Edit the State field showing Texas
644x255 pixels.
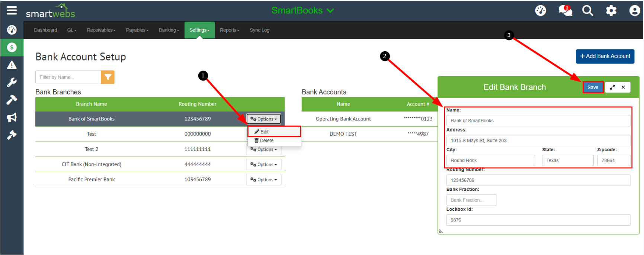pyautogui.click(x=567, y=160)
